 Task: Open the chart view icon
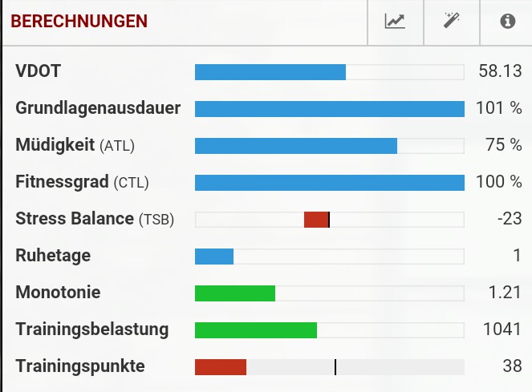[x=395, y=22]
